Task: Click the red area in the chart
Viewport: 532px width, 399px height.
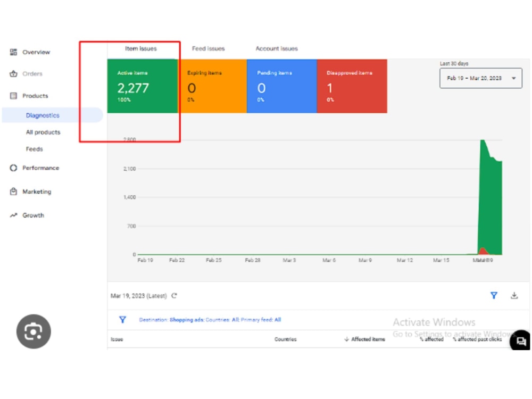Action: click(x=483, y=252)
